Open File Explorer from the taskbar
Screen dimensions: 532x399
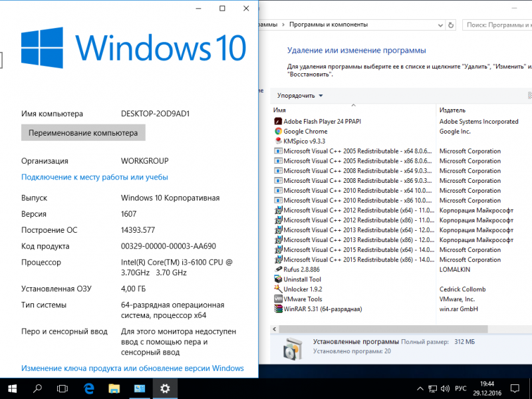point(114,388)
